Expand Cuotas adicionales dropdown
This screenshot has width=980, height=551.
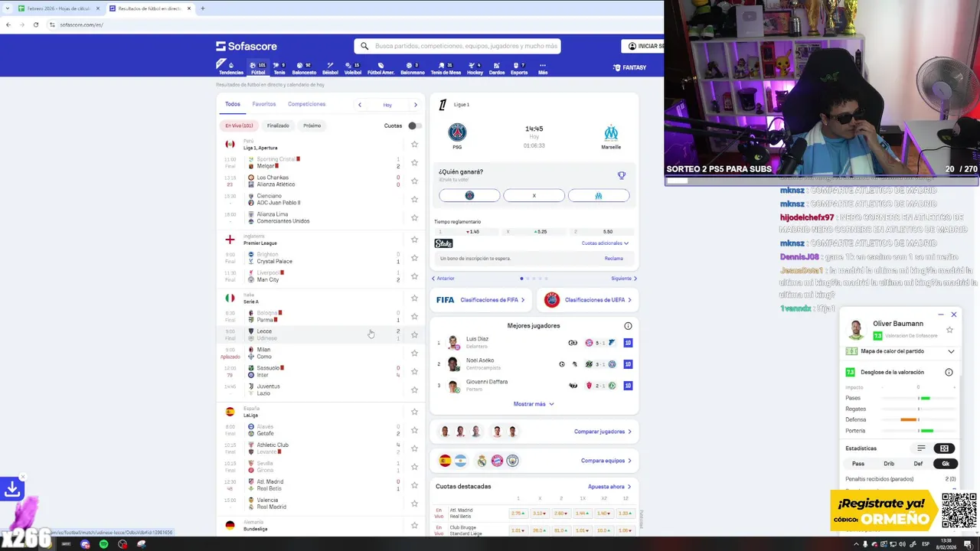[x=605, y=243]
